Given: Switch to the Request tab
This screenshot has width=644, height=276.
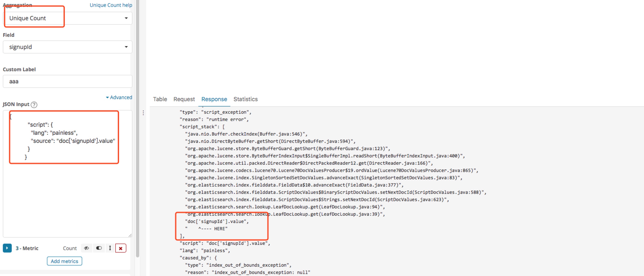Looking at the screenshot, I should click(184, 99).
